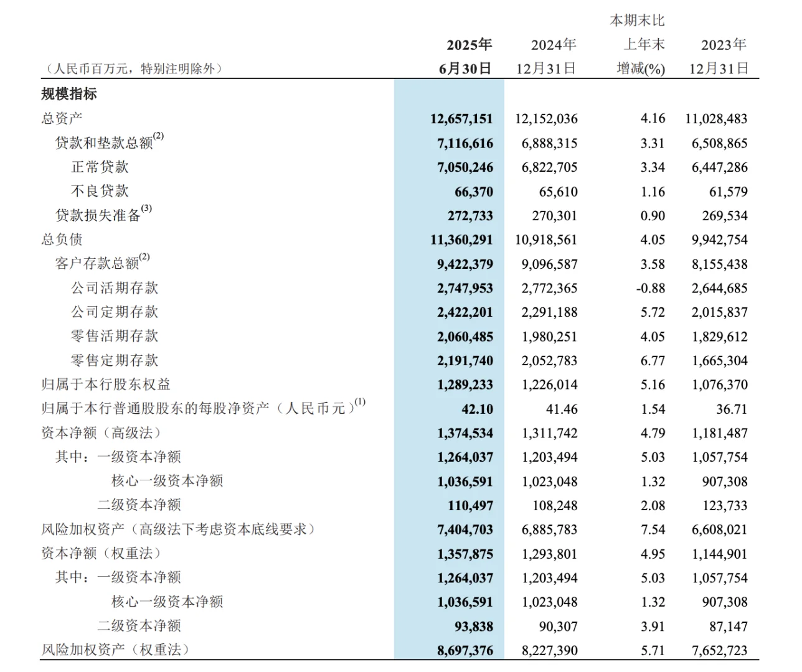This screenshot has width=802, height=672.
Task: Click the 零售定期存款 row label
Action: (x=114, y=360)
